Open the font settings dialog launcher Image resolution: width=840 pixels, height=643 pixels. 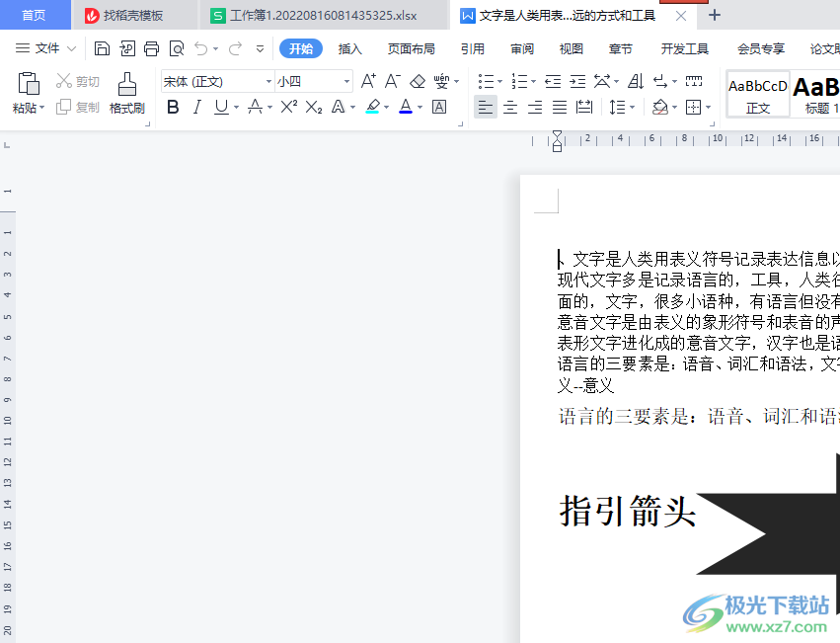(x=460, y=123)
